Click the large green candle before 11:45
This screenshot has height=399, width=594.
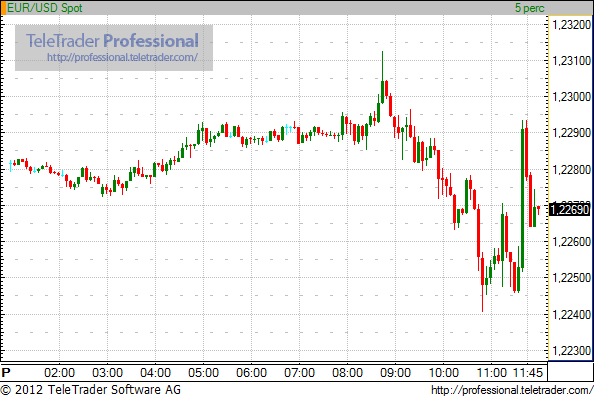click(522, 197)
